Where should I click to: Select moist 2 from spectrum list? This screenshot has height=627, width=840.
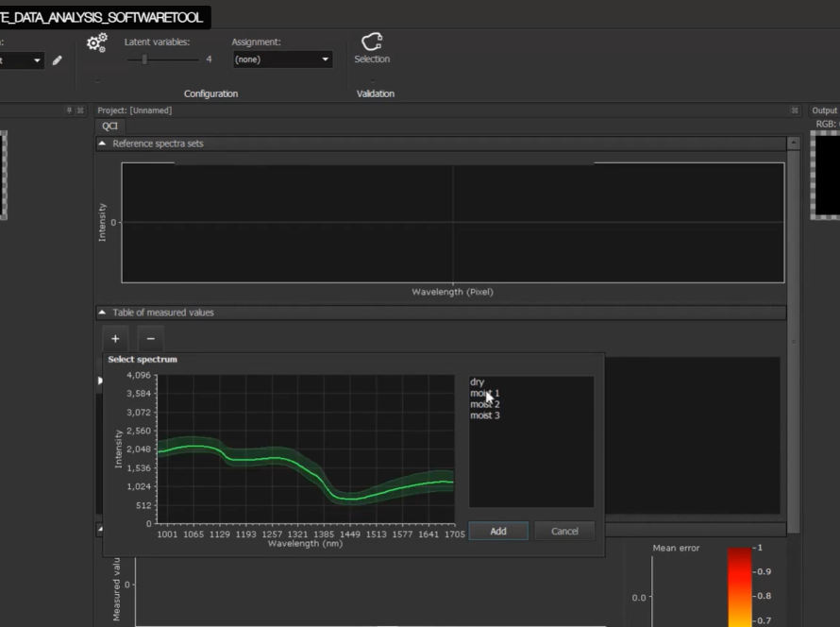(485, 404)
